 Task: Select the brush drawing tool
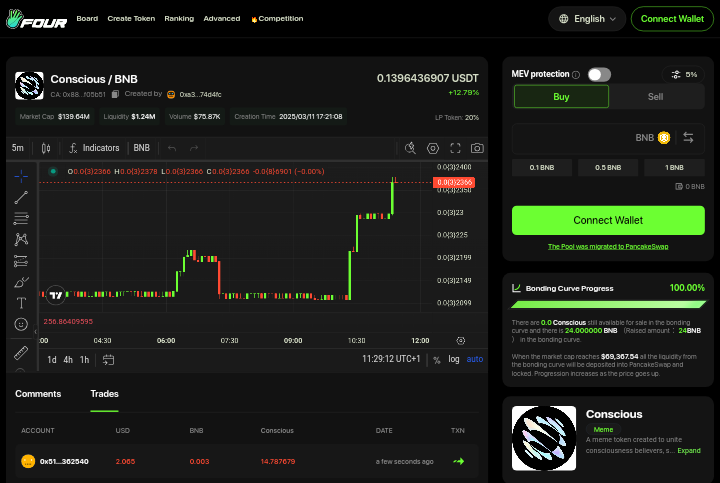click(21, 281)
